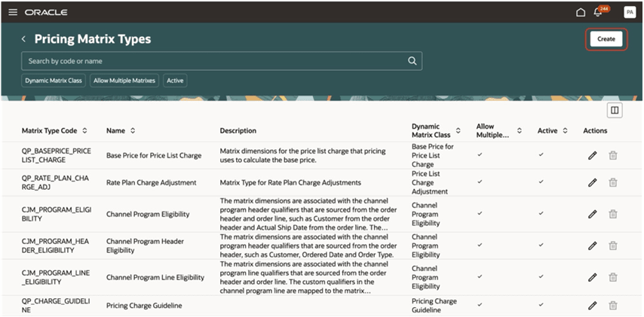Select QP_RATE_PLAN_CHARGE_ADJ code cell
This screenshot has width=644, height=317.
click(55, 182)
